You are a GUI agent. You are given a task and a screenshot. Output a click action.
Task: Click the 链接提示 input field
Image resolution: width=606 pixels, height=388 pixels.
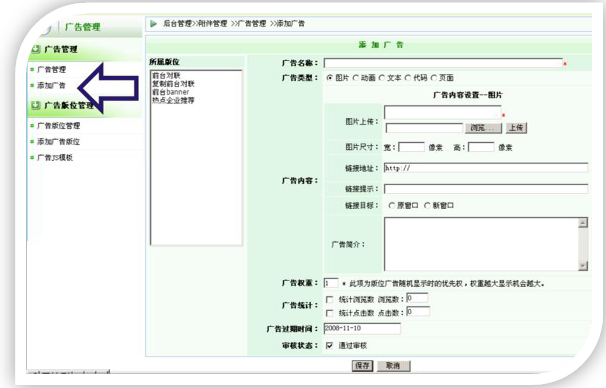(486, 189)
